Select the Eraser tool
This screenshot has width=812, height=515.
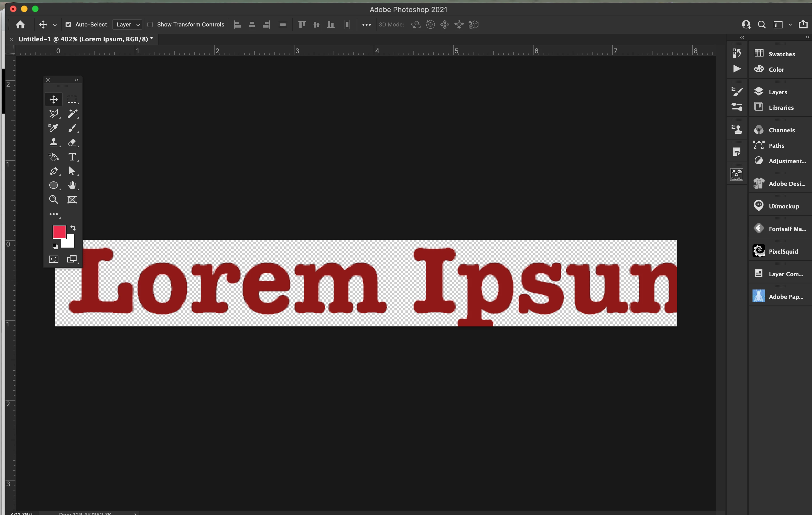72,143
